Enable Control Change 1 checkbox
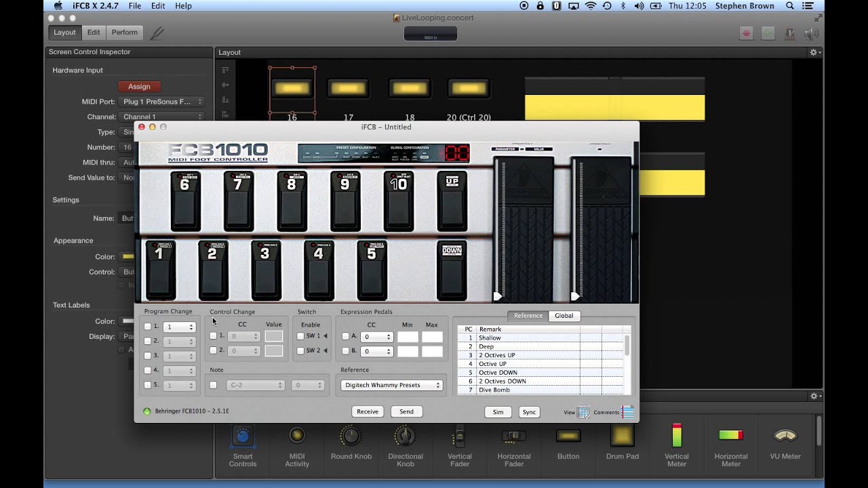868x488 pixels. [x=214, y=335]
